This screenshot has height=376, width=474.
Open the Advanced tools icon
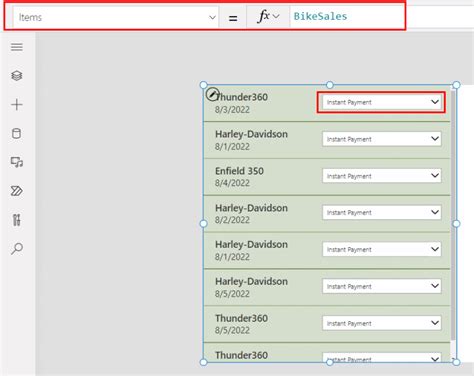click(17, 220)
